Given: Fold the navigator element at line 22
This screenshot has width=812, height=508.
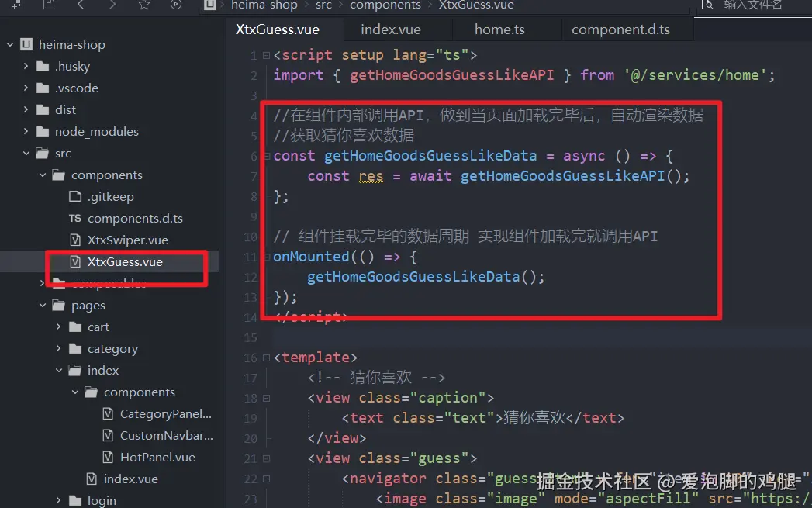Looking at the screenshot, I should click(266, 479).
